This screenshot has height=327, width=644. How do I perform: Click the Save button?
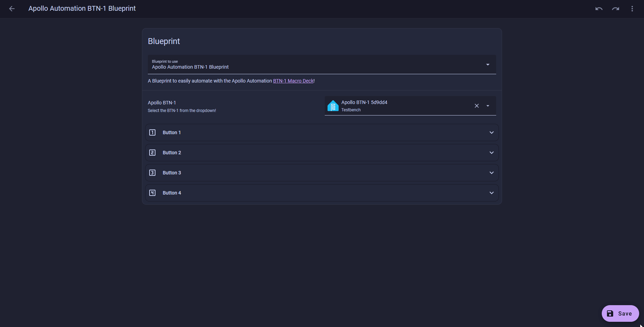[x=620, y=313]
